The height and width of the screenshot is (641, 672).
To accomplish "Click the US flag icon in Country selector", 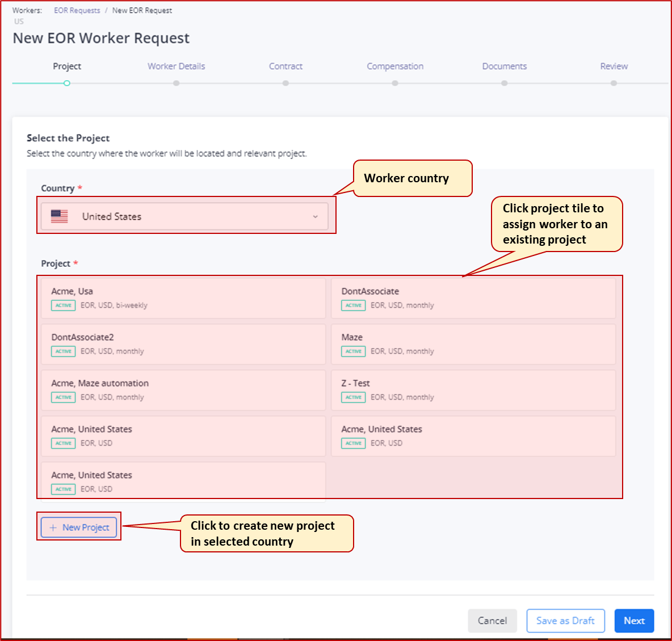I will pos(58,216).
